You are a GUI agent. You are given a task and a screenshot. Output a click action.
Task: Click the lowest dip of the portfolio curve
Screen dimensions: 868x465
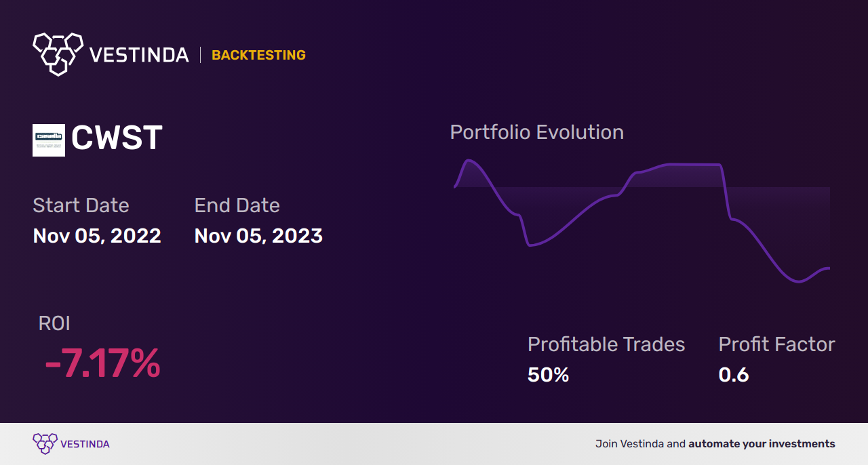(x=800, y=281)
